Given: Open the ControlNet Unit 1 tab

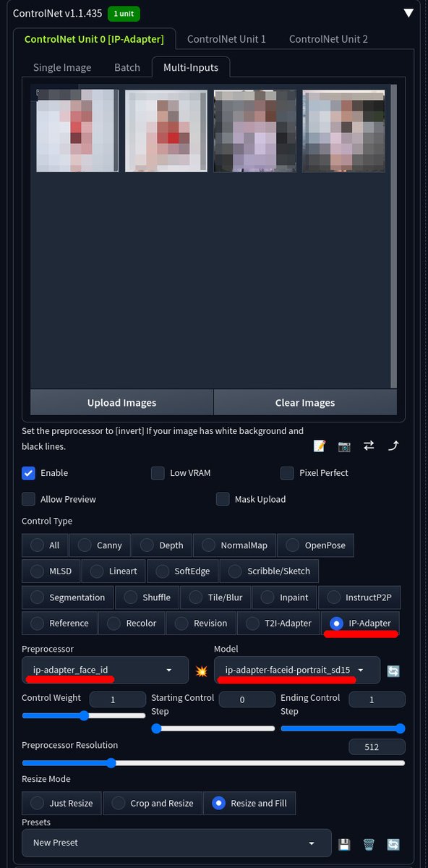Looking at the screenshot, I should point(226,39).
